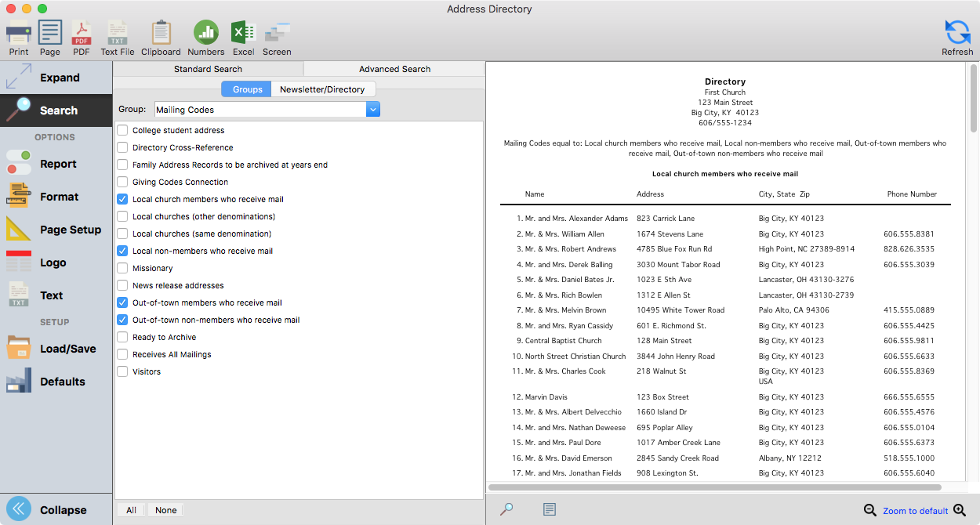Screen dimensions: 980x525
Task: Export directory to Excel
Action: click(243, 37)
